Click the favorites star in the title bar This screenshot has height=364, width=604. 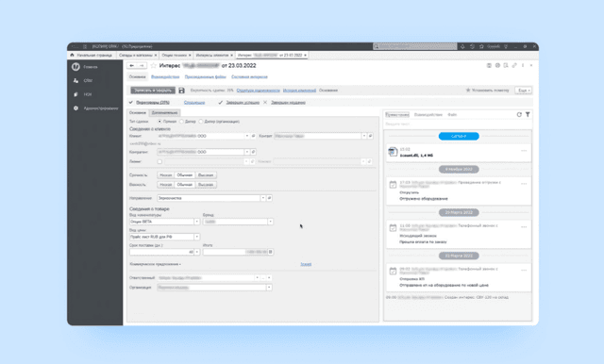tap(481, 46)
